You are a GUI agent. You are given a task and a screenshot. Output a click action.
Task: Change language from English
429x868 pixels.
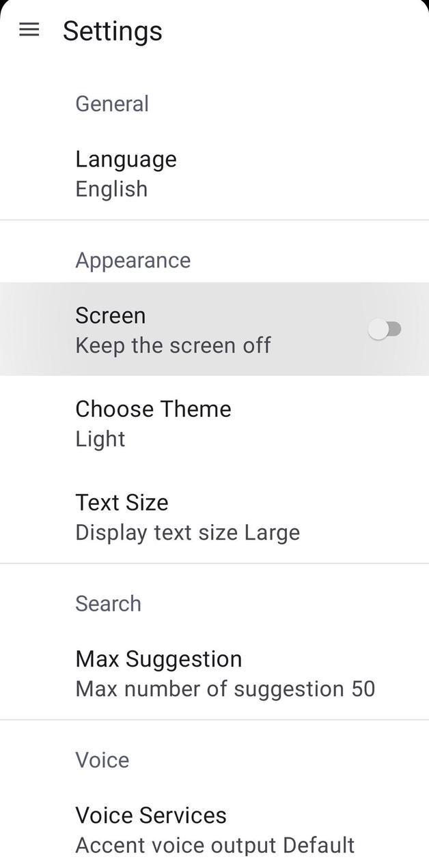point(126,173)
